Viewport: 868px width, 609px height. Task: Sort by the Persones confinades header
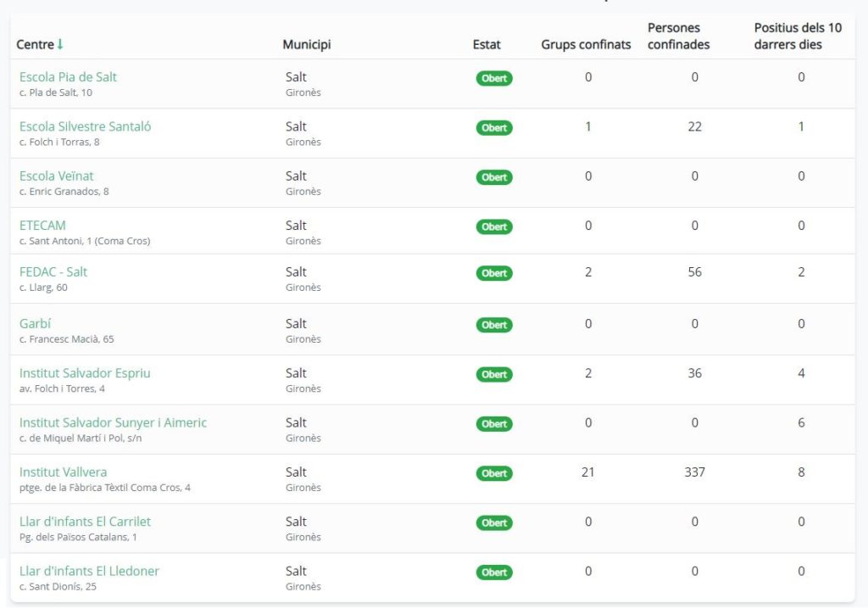679,36
